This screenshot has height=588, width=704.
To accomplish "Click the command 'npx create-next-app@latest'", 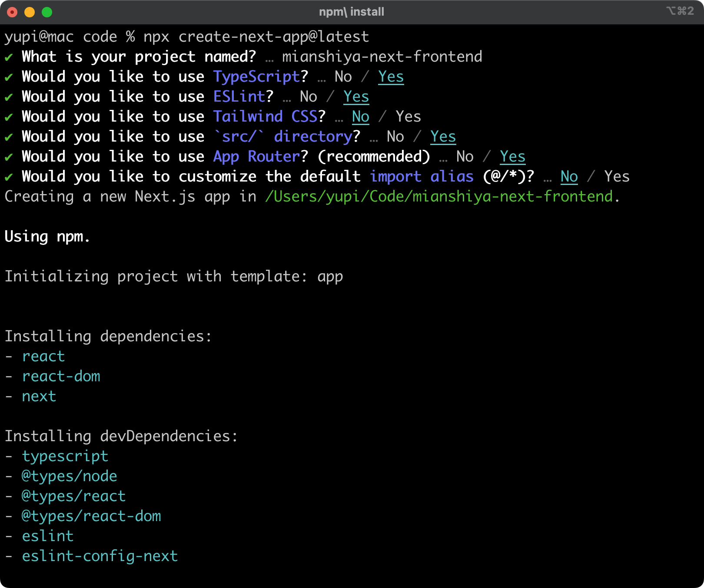I will point(256,37).
